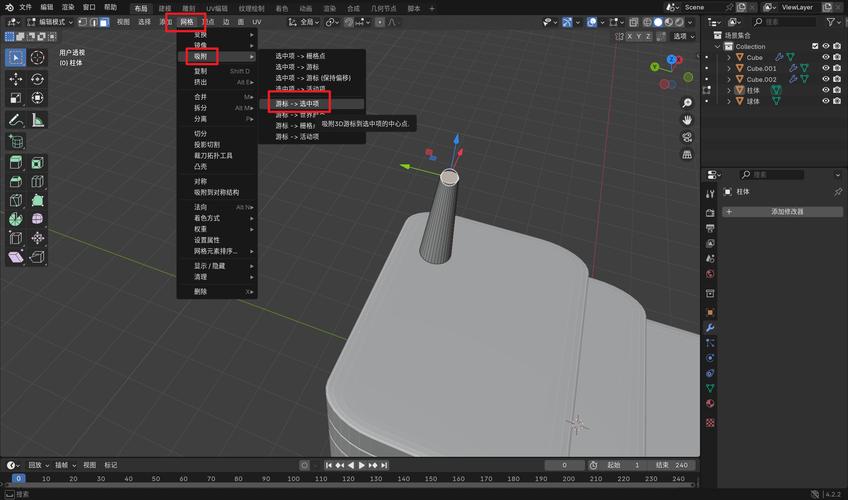Screen dimensions: 848x500
Task: Select the Transform tool
Action: pos(37,98)
